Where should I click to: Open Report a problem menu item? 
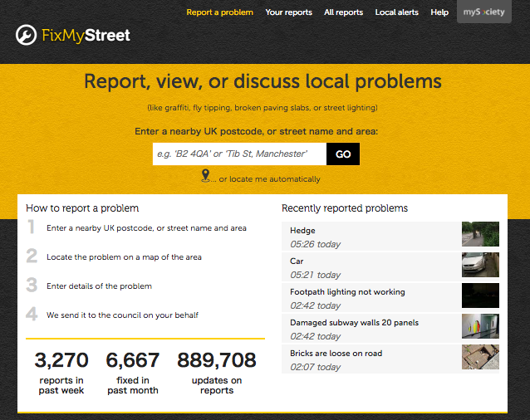pyautogui.click(x=219, y=12)
